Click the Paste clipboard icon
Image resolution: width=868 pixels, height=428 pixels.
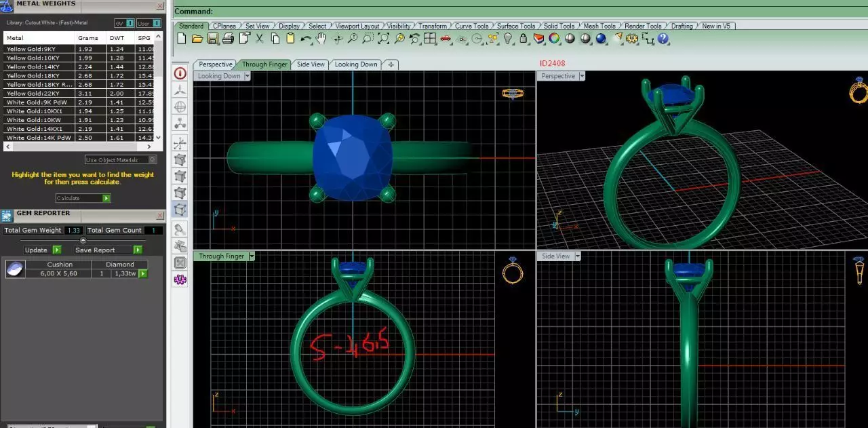(290, 39)
